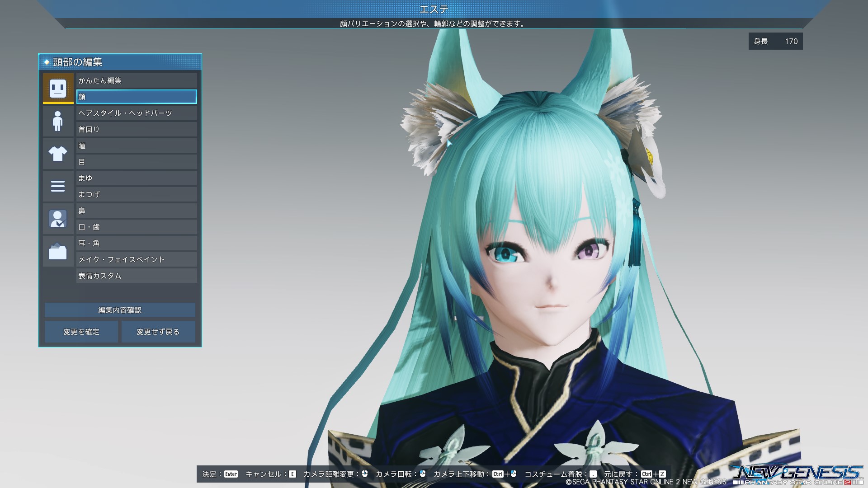Click the NEW GENESIS logo

797,474
